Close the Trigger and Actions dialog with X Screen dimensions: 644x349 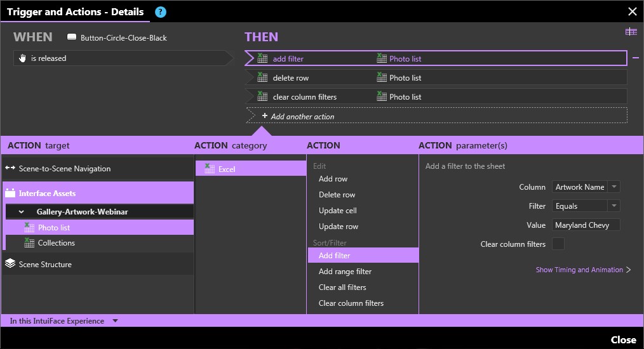pyautogui.click(x=633, y=11)
